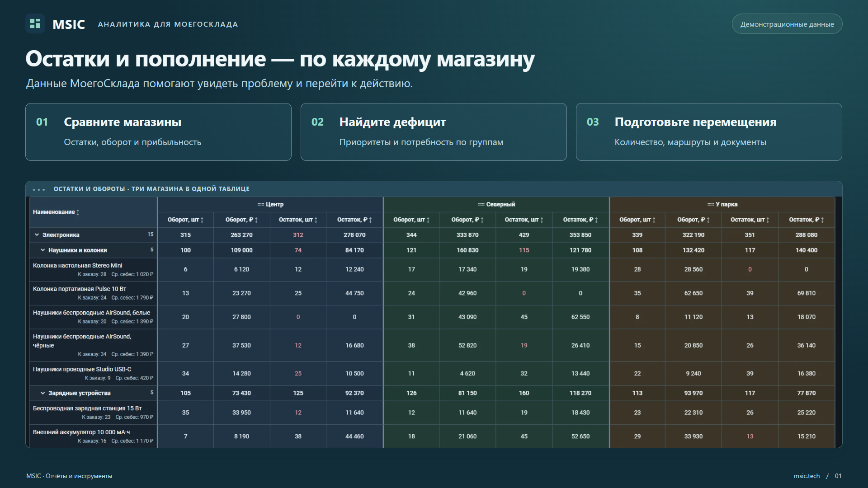
Task: Sort Северный Оборот, шт column arrow
Action: (428, 220)
